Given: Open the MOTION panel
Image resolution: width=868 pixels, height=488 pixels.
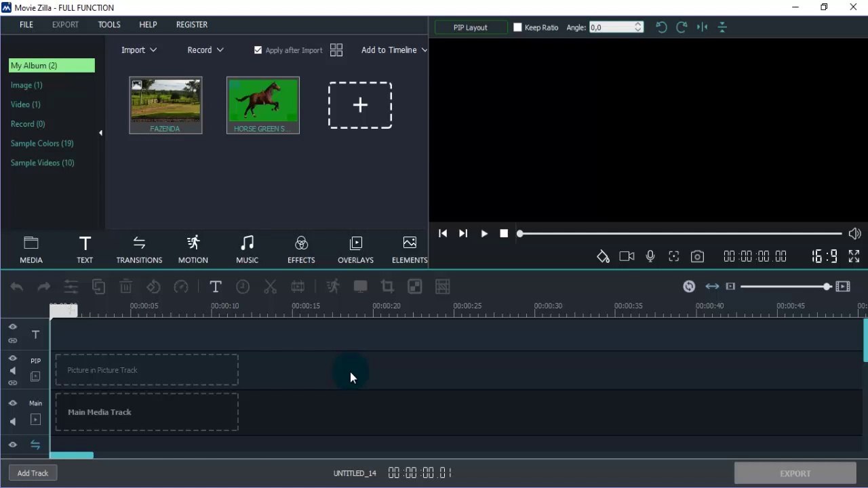Looking at the screenshot, I should (x=193, y=249).
